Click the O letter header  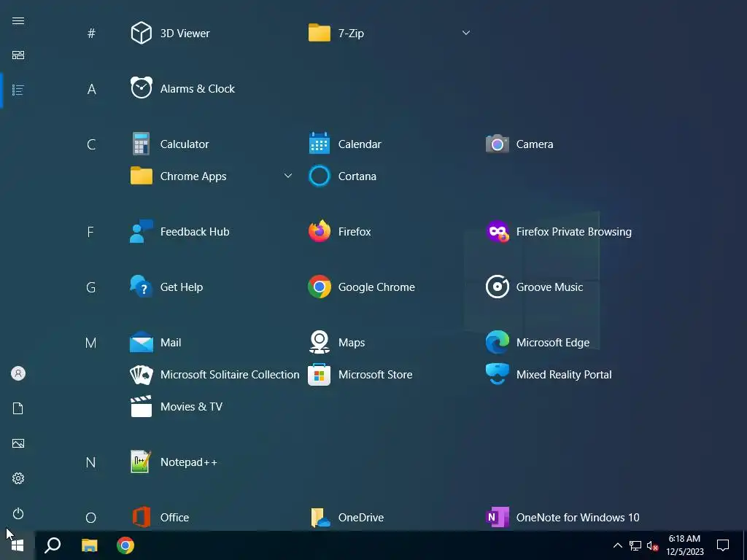tap(90, 518)
